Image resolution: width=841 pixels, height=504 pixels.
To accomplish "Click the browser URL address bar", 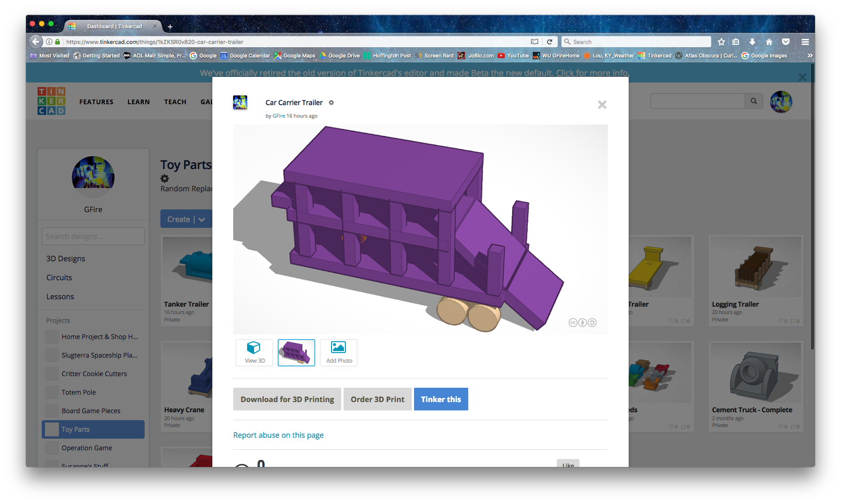I will point(297,42).
